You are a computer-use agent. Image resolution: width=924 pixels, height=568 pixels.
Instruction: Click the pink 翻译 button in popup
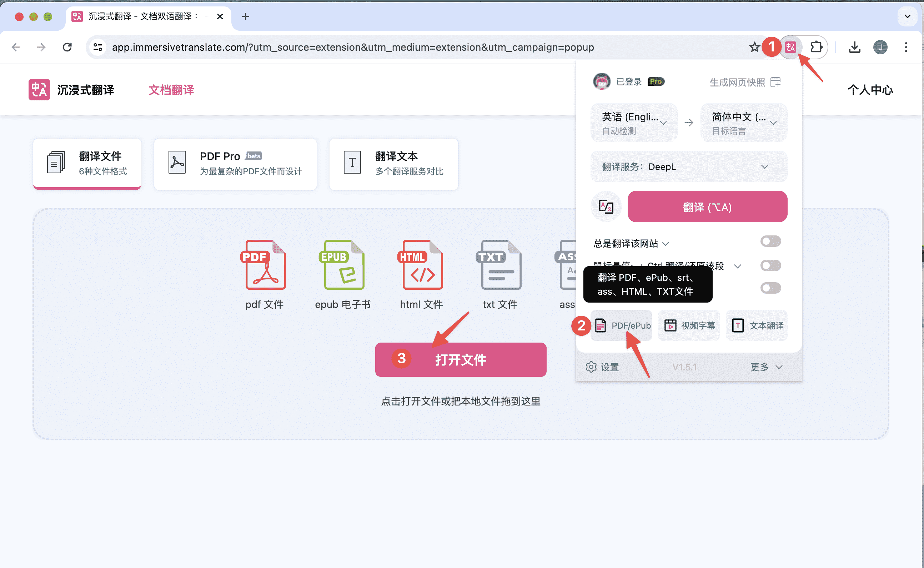tap(707, 207)
